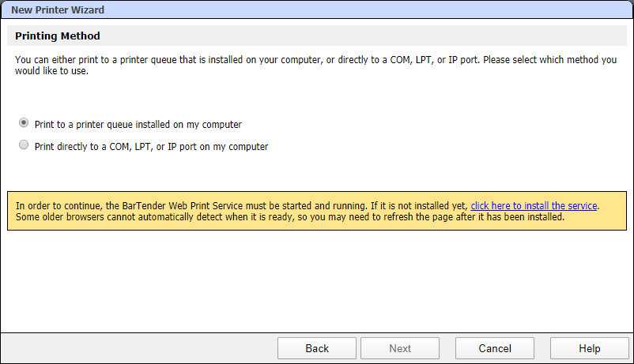Click the words "would like to use." in the intro

point(51,71)
